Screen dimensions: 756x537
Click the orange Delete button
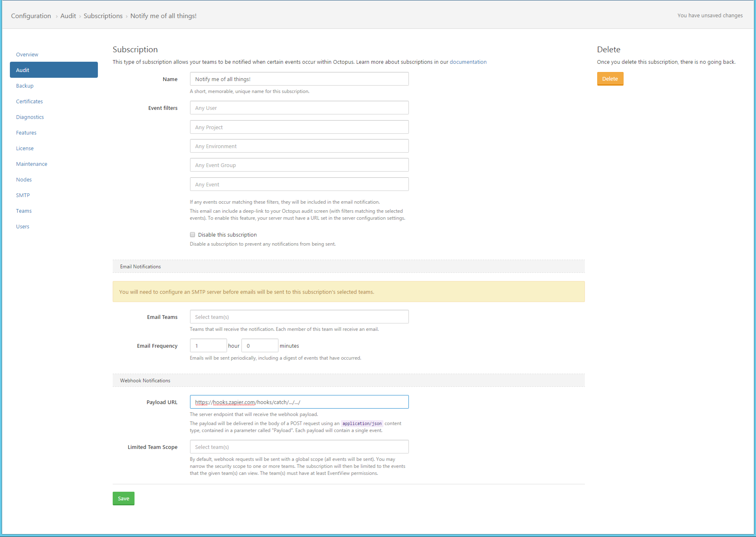point(610,79)
